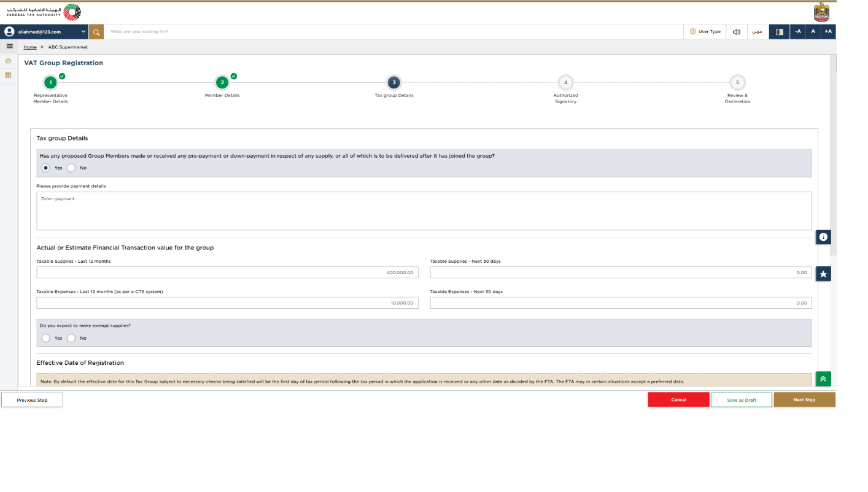Click Taxable Supplies Last 12 months field

[227, 272]
